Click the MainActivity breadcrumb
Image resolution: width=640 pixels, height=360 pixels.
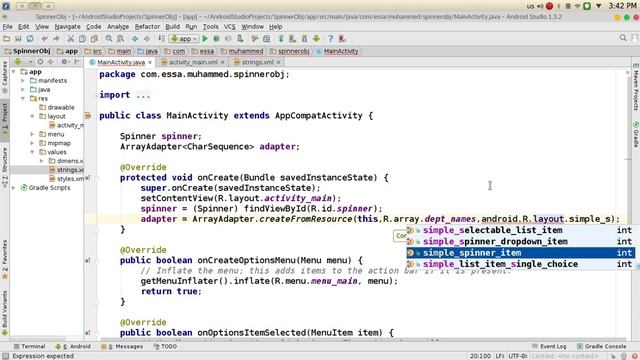point(337,51)
